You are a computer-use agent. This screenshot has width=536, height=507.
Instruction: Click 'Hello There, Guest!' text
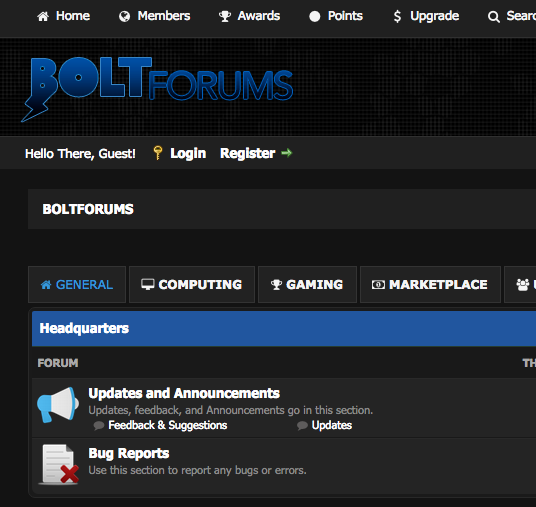(x=80, y=154)
